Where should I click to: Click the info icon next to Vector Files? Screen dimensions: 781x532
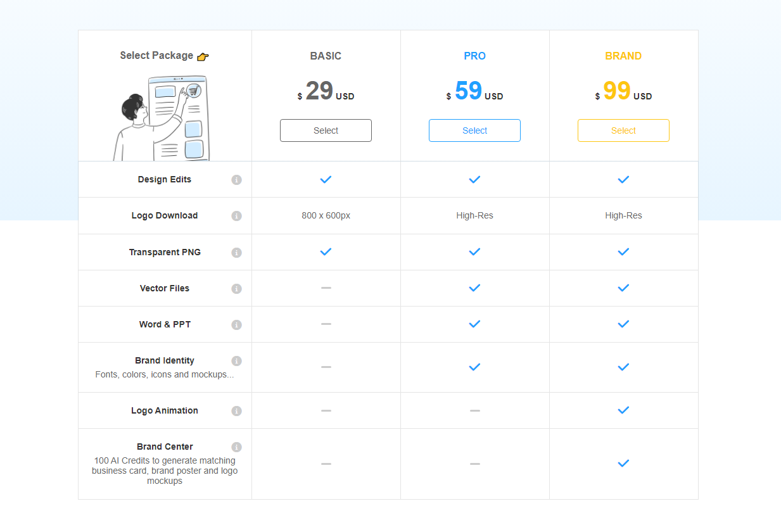[236, 289]
